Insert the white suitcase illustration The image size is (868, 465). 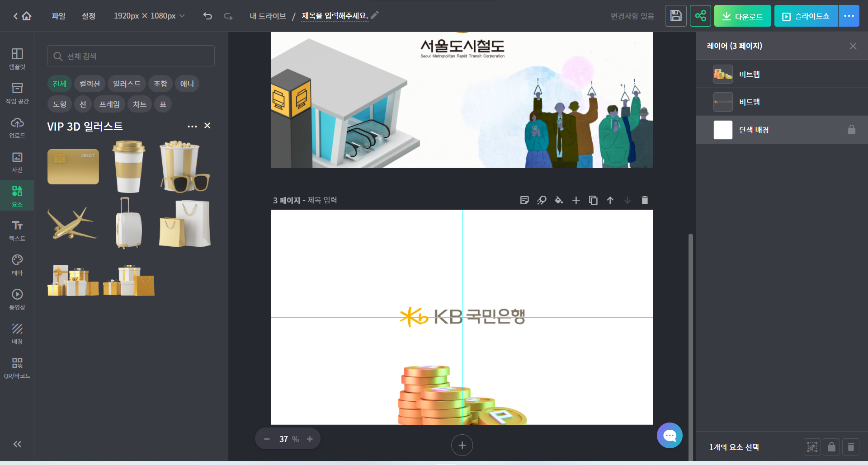[129, 223]
